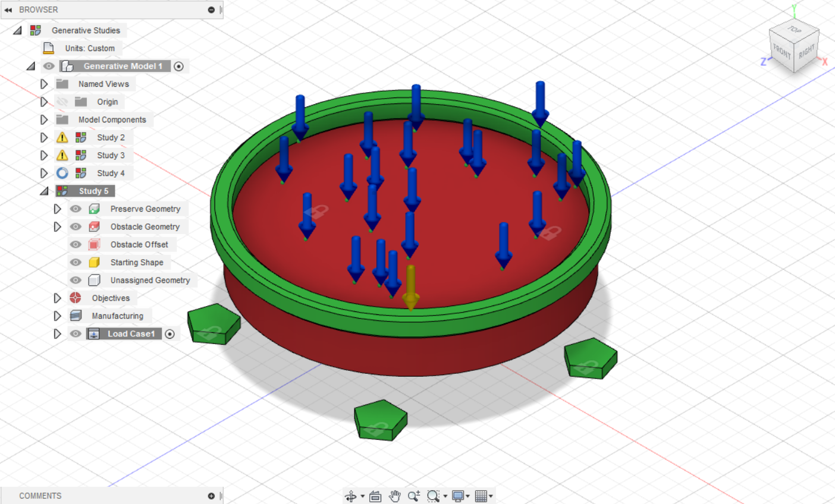Expand Study 4 in the tree
The width and height of the screenshot is (835, 504).
pyautogui.click(x=44, y=173)
